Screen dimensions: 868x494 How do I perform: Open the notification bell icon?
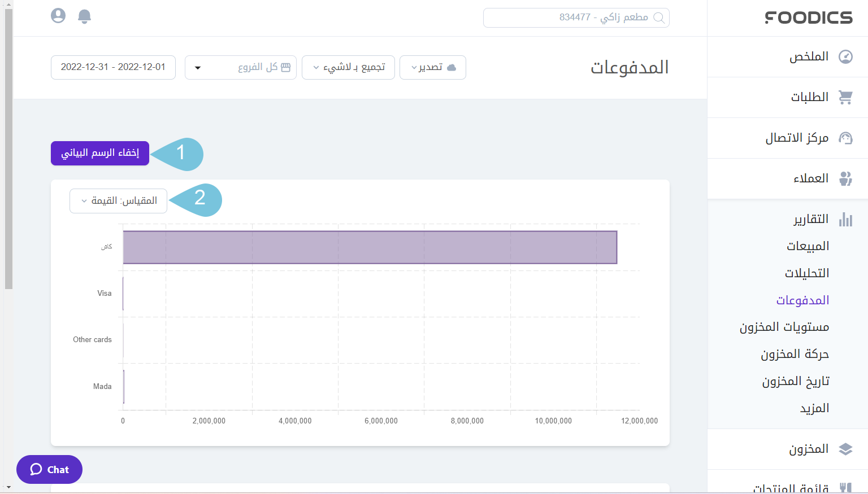pyautogui.click(x=84, y=16)
